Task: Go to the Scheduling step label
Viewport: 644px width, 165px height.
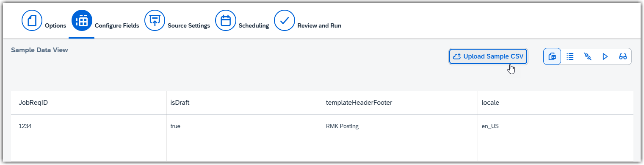Action: (254, 25)
